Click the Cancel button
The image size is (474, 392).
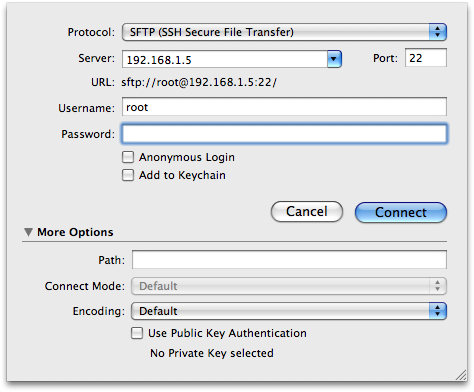point(307,212)
